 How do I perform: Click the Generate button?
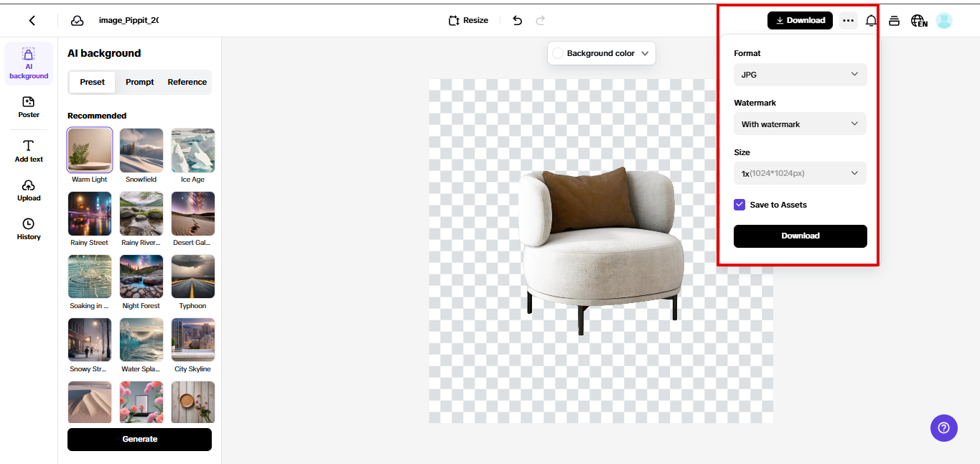click(139, 440)
